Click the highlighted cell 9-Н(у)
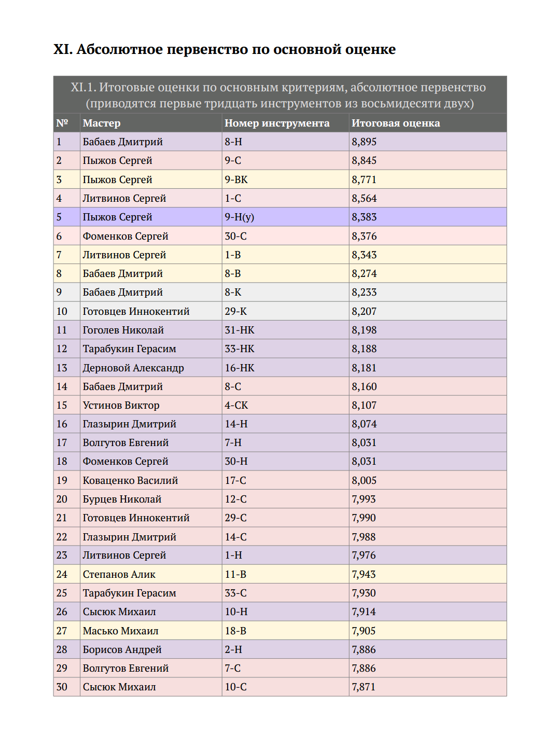This screenshot has height=750, width=560. (x=286, y=217)
